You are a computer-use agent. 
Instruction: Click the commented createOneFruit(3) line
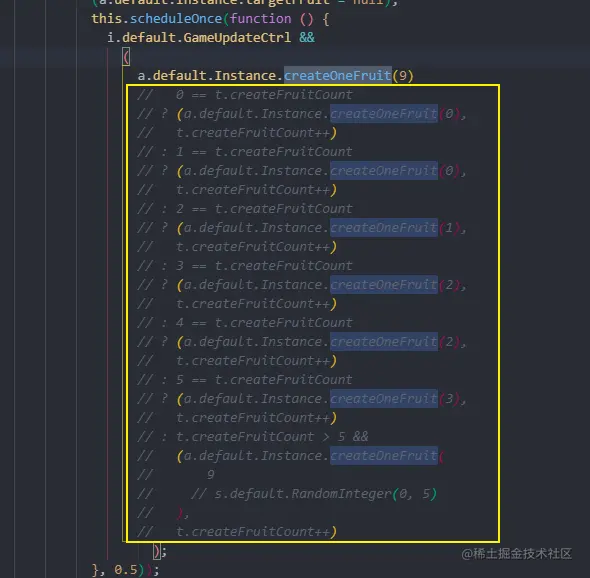coord(302,399)
